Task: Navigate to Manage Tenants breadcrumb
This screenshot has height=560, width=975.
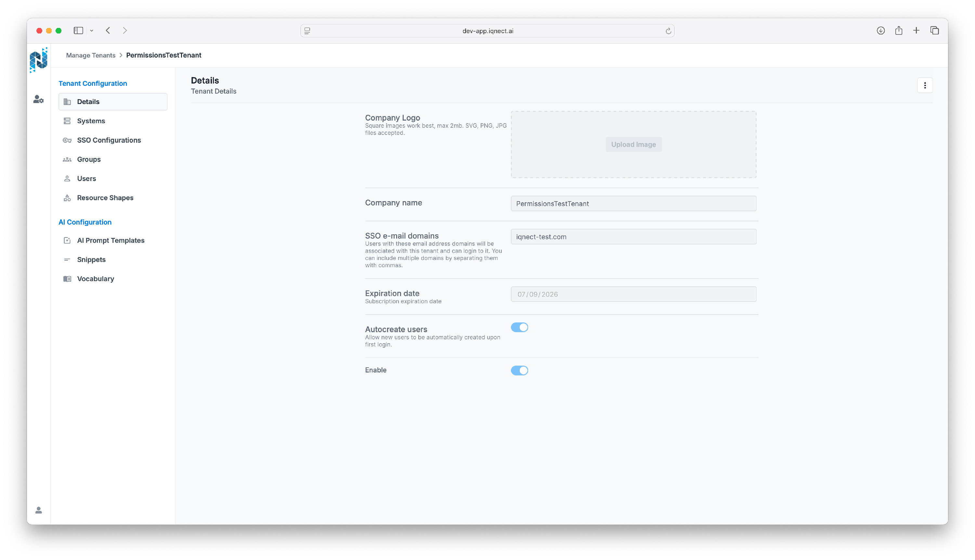Action: pos(91,55)
